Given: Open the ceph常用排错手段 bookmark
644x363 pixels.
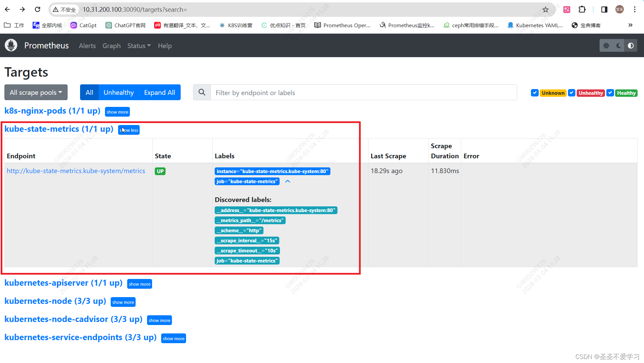Looking at the screenshot, I should [471, 25].
